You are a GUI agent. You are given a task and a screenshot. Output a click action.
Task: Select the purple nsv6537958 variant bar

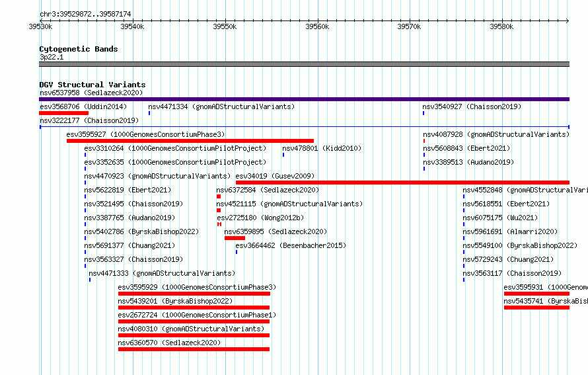[x=304, y=99]
